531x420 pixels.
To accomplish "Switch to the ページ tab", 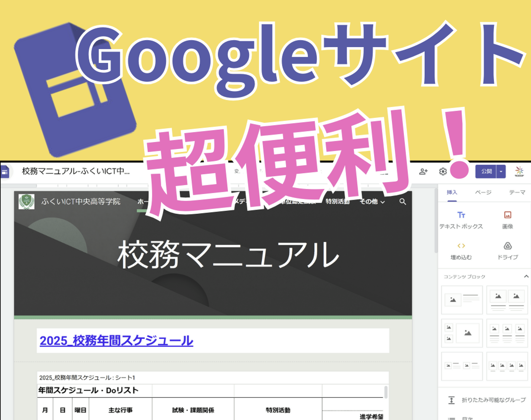I will coord(483,193).
